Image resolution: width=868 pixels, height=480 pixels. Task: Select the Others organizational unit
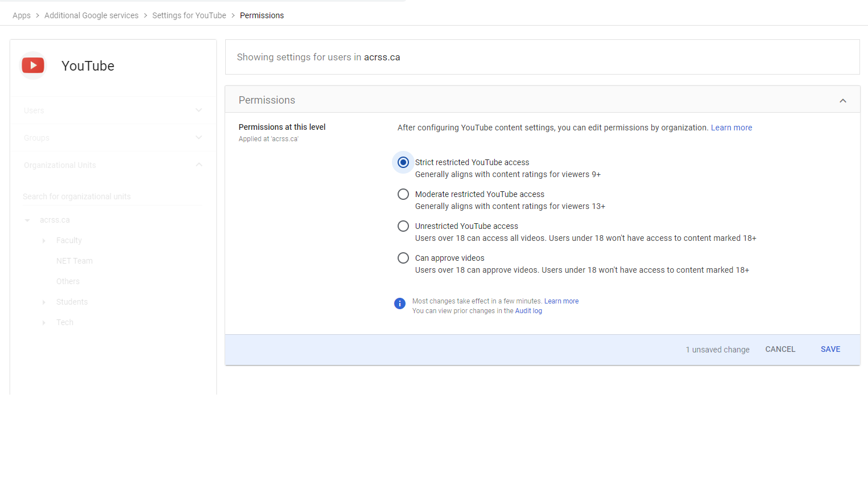(x=68, y=281)
